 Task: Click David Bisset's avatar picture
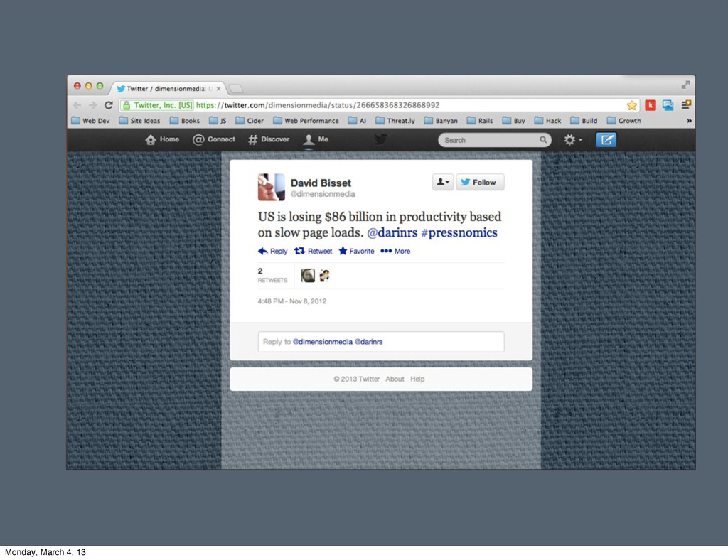[x=271, y=187]
